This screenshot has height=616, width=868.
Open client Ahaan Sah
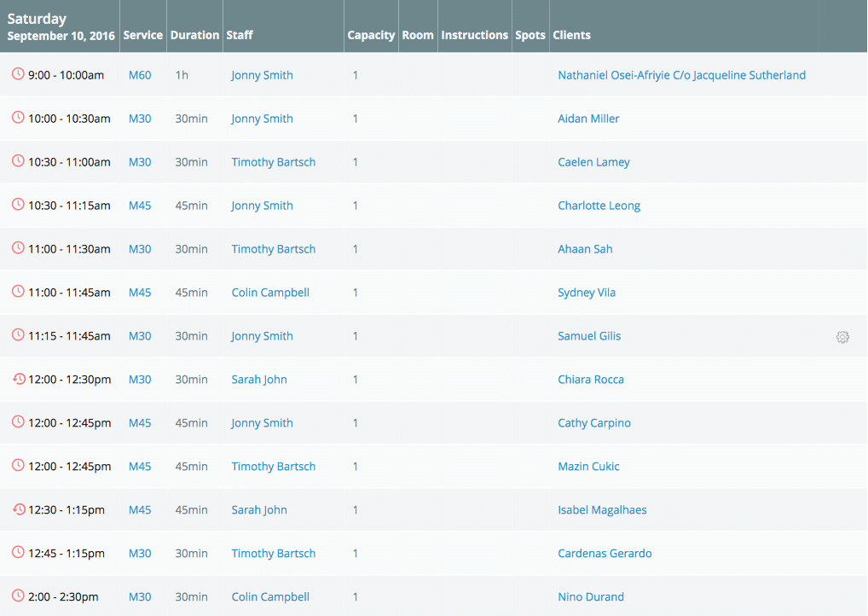[x=585, y=249]
